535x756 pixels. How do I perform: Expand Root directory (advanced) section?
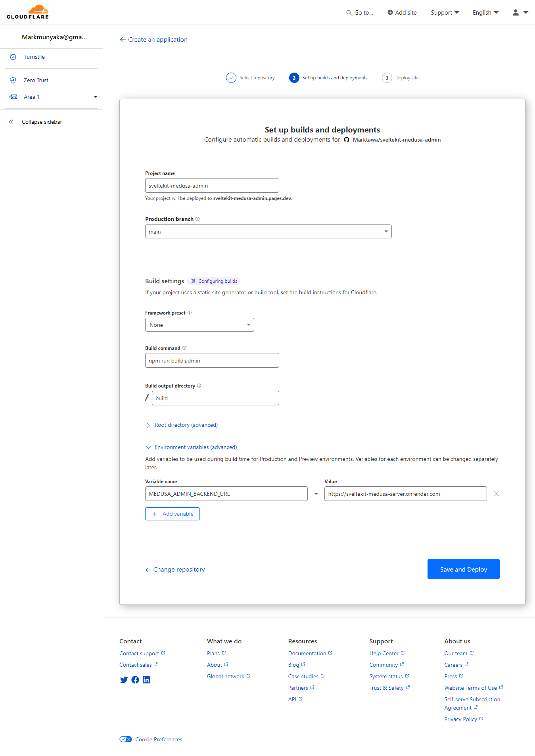(x=182, y=425)
